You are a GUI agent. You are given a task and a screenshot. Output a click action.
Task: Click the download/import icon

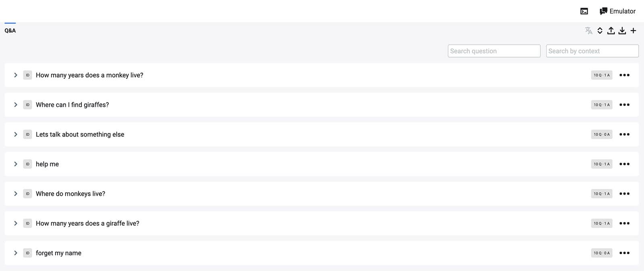click(622, 31)
